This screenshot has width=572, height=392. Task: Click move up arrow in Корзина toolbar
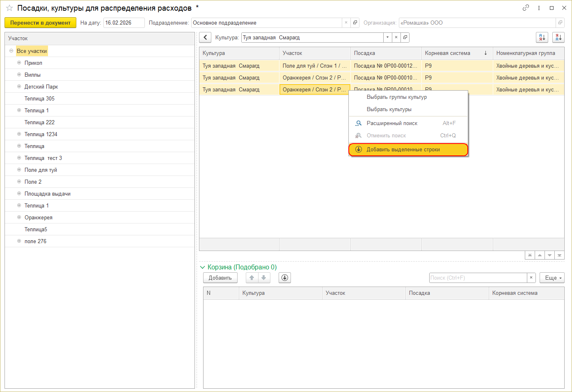point(252,278)
